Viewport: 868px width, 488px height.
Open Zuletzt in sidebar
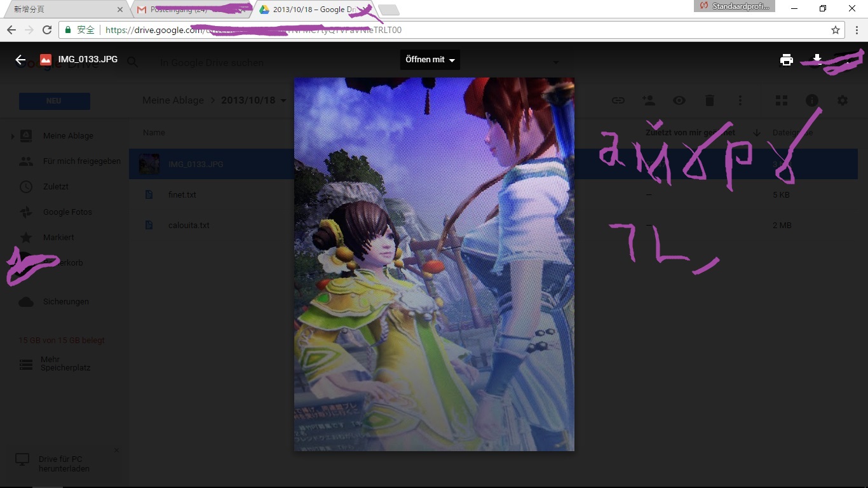56,187
